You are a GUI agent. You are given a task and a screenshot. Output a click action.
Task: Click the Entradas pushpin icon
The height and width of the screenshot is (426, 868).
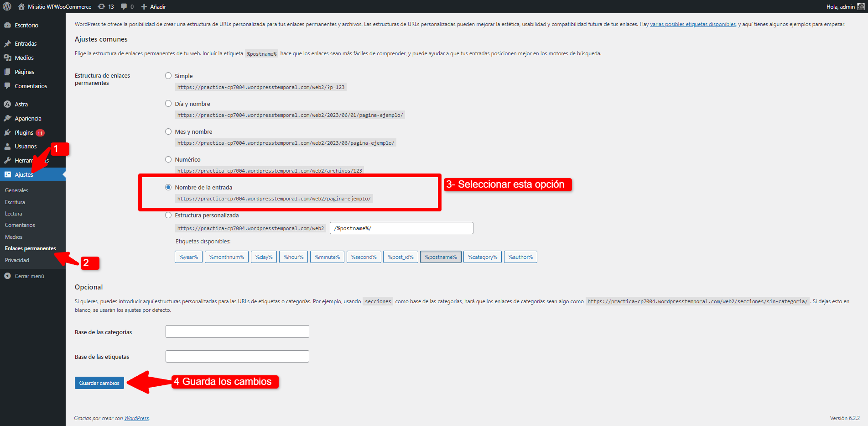coord(7,43)
